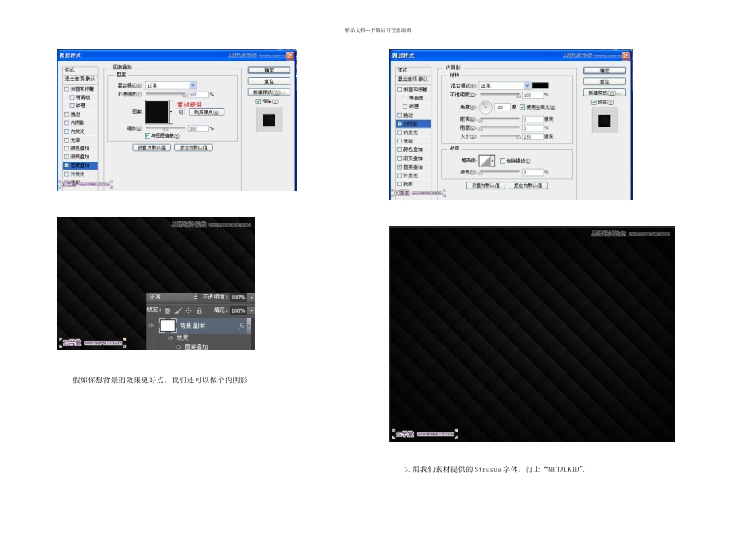Click 背景 副本 layer thumbnail

tap(167, 326)
